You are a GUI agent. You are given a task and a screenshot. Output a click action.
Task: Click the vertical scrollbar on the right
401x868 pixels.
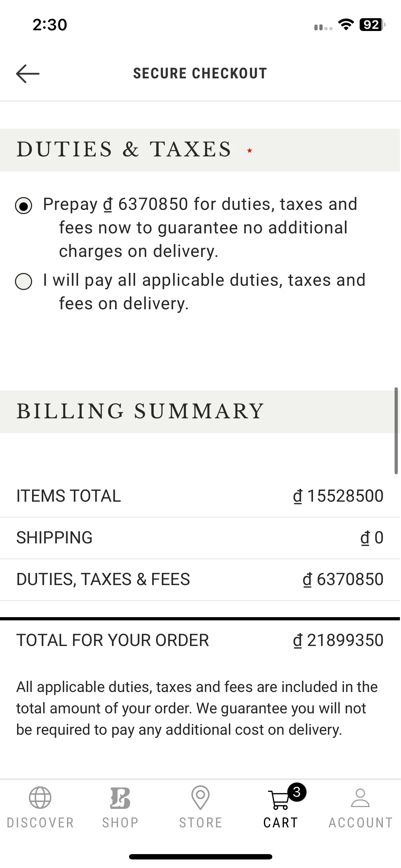[396, 431]
